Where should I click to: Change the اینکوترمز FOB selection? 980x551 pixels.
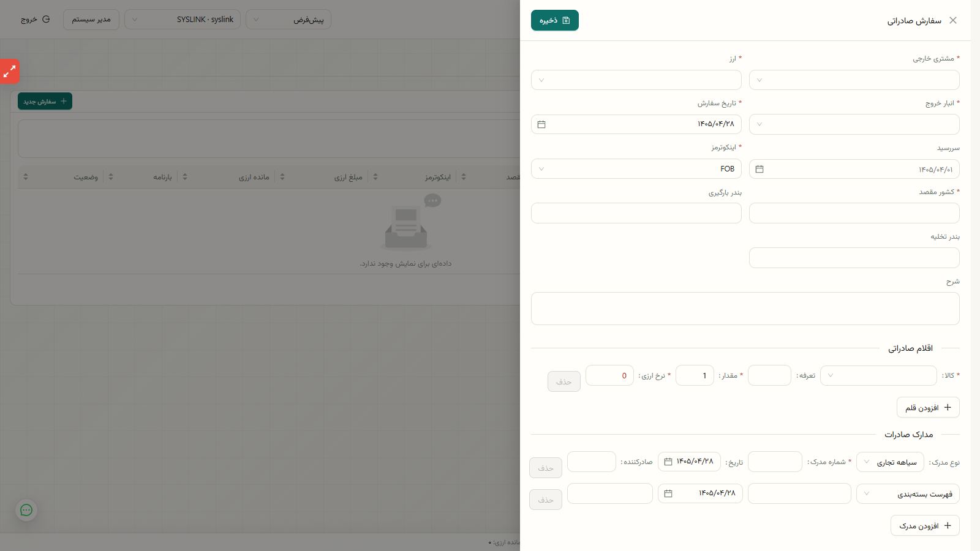636,169
